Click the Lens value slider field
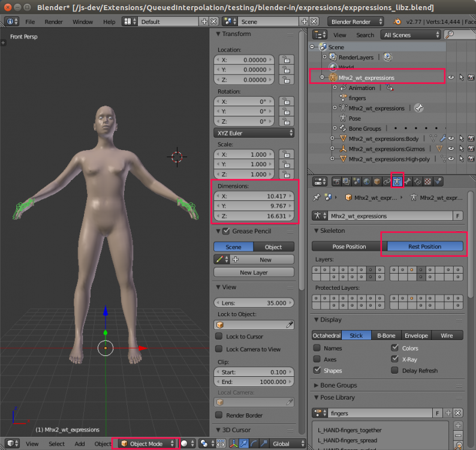476x450 pixels. [254, 303]
